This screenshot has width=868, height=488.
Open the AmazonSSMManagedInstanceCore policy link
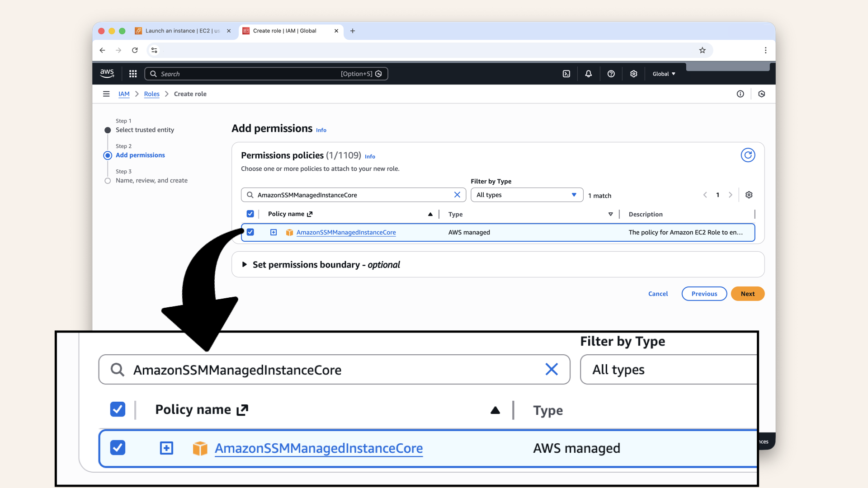tap(346, 232)
